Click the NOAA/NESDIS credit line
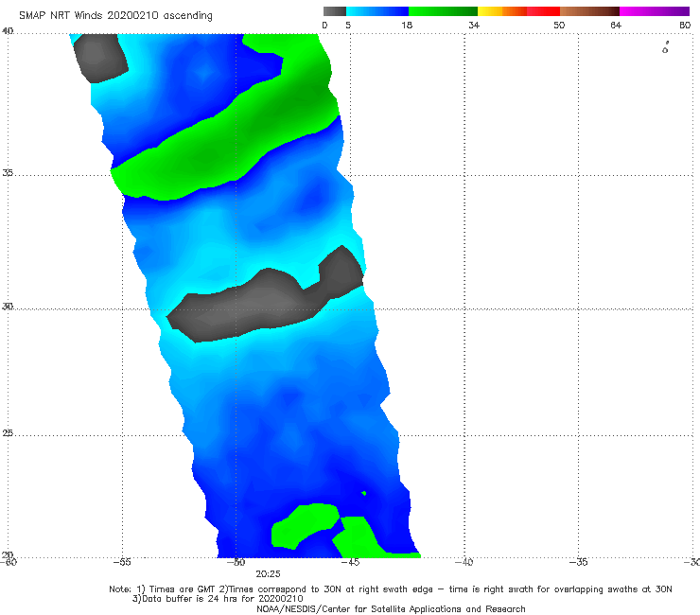The width and height of the screenshot is (700, 615). point(391,609)
